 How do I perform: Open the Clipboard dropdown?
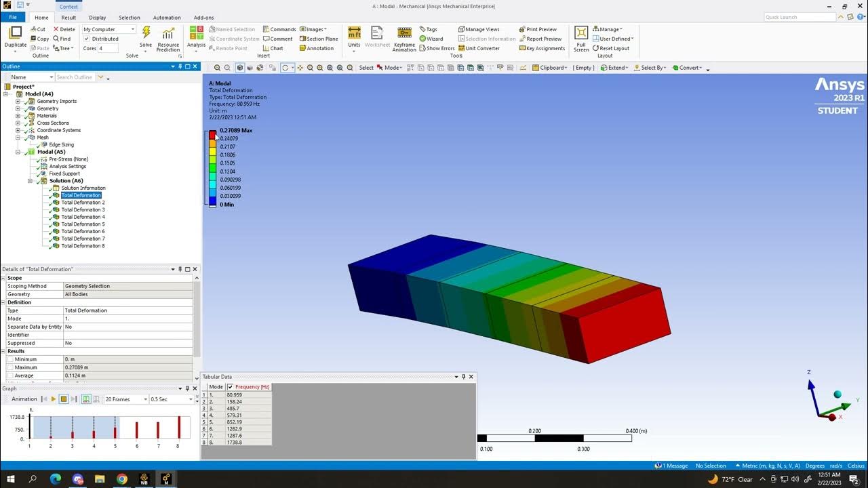550,68
